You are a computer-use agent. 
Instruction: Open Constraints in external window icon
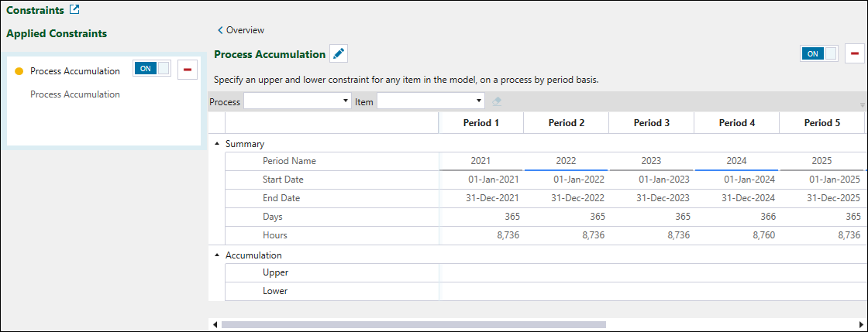click(74, 11)
